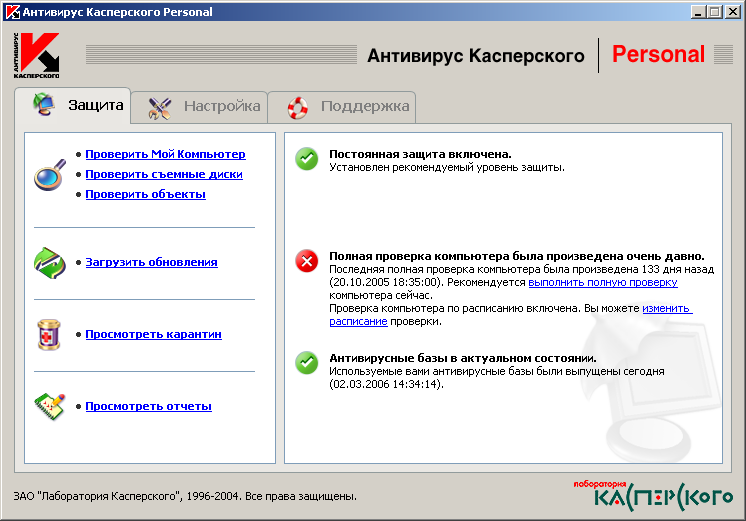Click the Полная проверка компьютера warning heading
The height and width of the screenshot is (521, 746).
[517, 256]
